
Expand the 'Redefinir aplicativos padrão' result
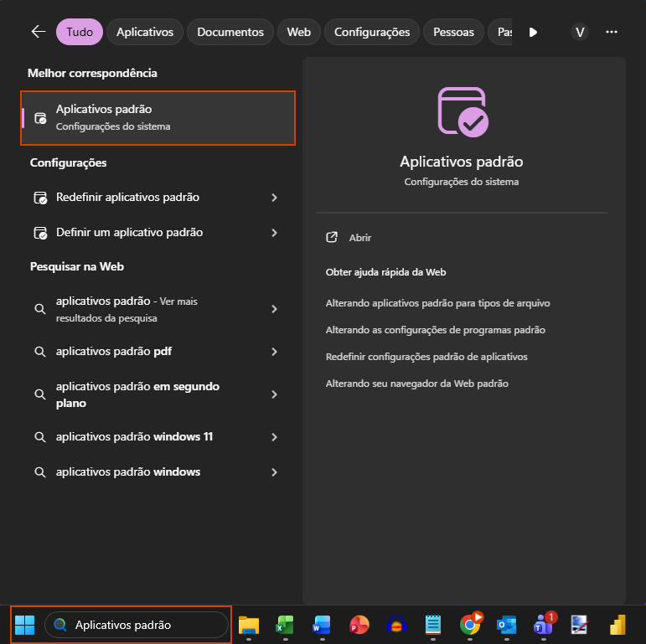point(274,198)
